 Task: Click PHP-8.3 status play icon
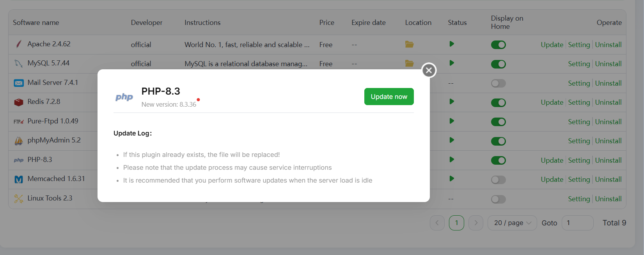[452, 160]
